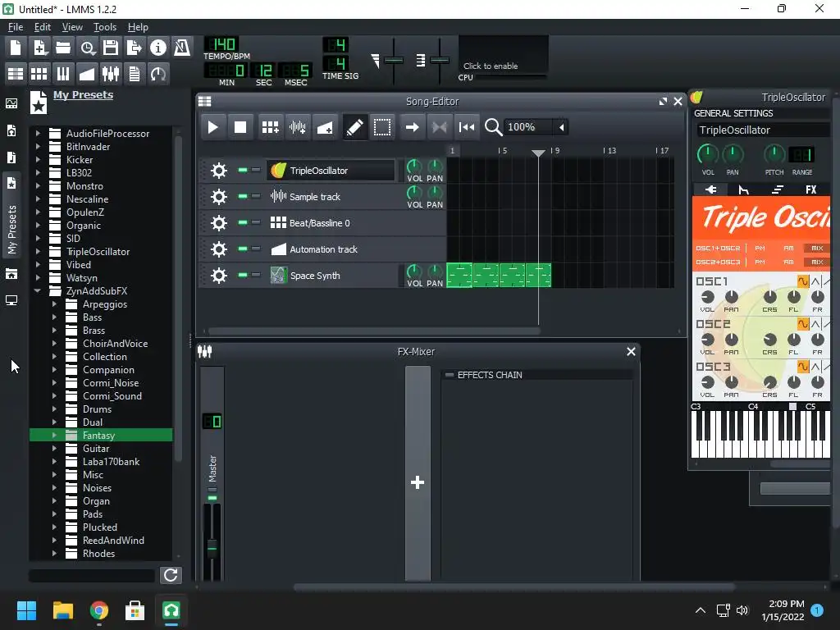Save the current project using the disk icon
The height and width of the screenshot is (630, 840).
(111, 48)
